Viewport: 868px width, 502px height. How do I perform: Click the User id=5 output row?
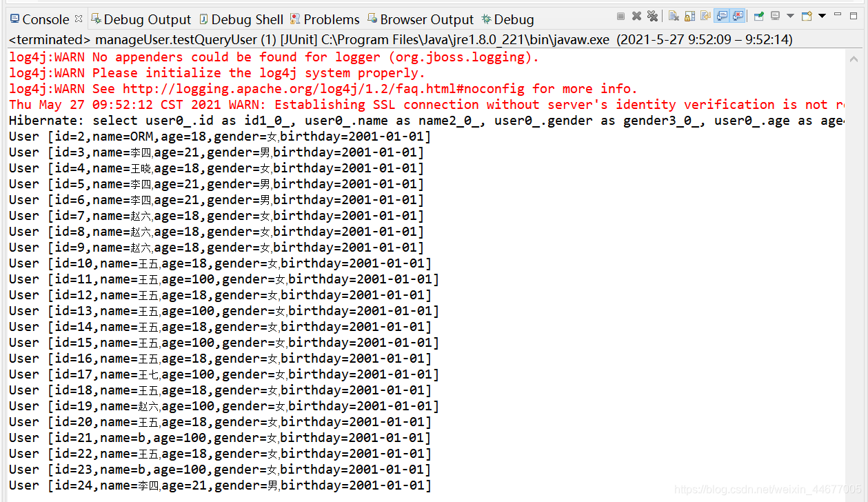point(216,184)
